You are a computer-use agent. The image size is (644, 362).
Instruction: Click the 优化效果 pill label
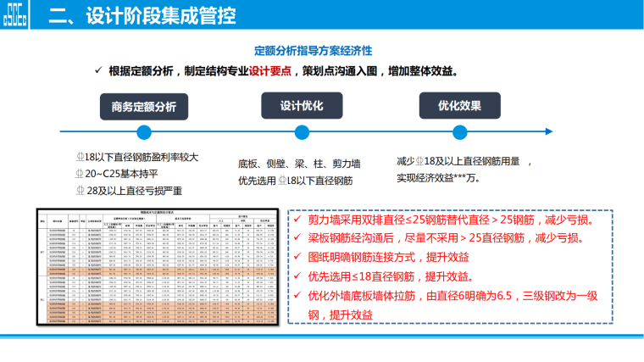pyautogui.click(x=460, y=106)
